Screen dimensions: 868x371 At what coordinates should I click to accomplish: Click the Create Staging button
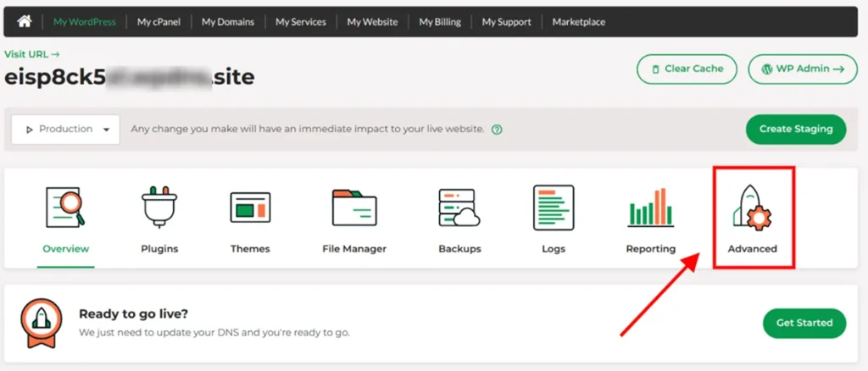click(796, 130)
